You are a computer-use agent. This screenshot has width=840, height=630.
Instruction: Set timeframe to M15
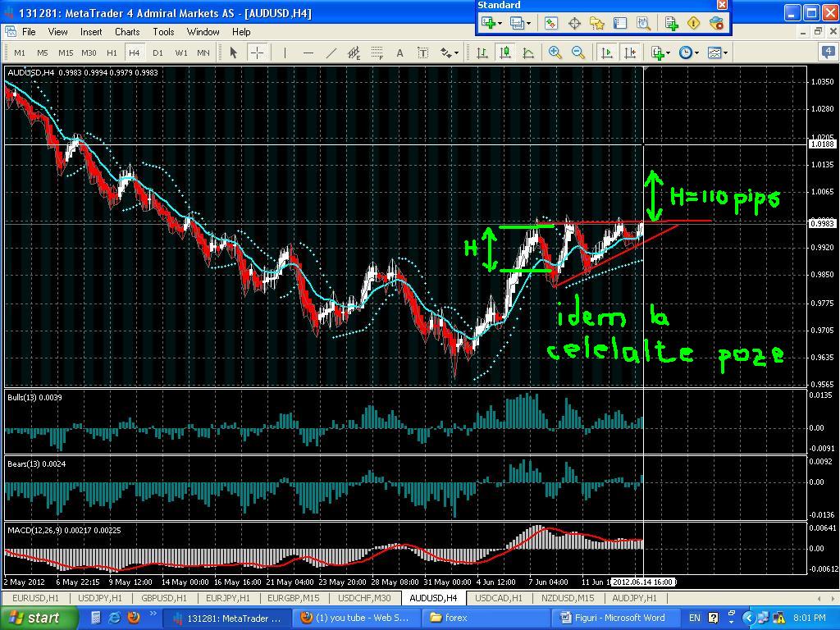point(65,52)
